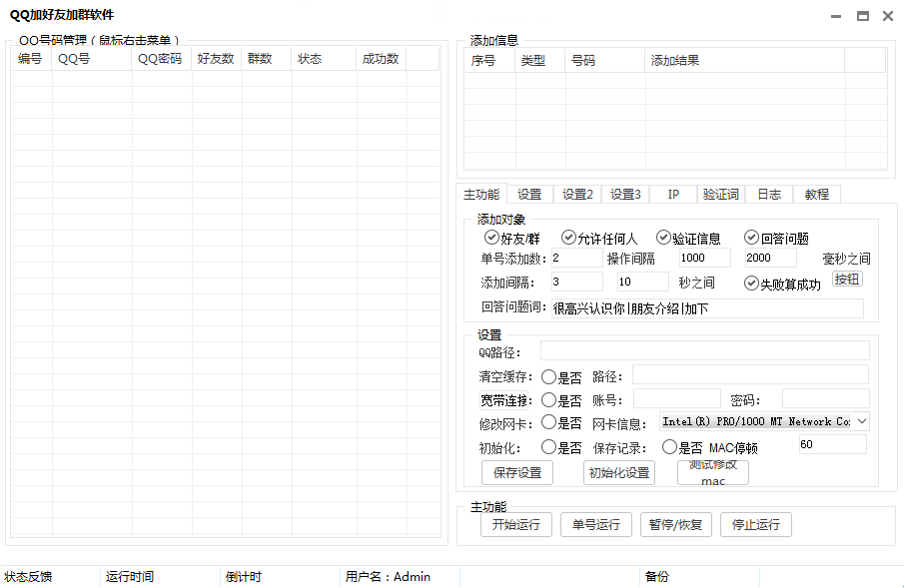
Task: Start the task with 开始运行
Action: click(516, 524)
